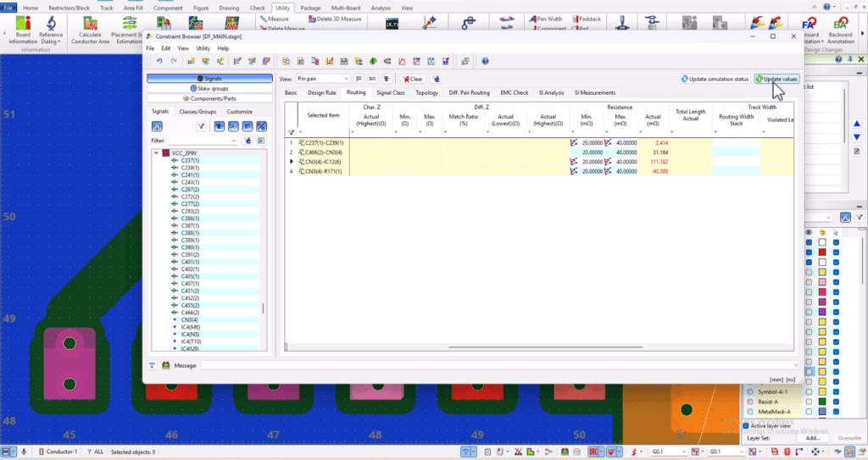Open the Utility menu in Constraint Browser

point(203,48)
